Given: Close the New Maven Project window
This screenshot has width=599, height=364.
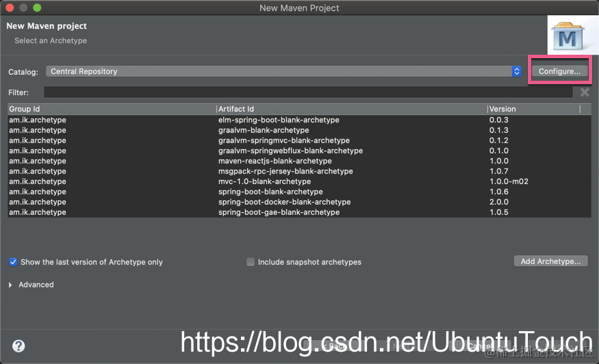Looking at the screenshot, I should pyautogui.click(x=10, y=8).
